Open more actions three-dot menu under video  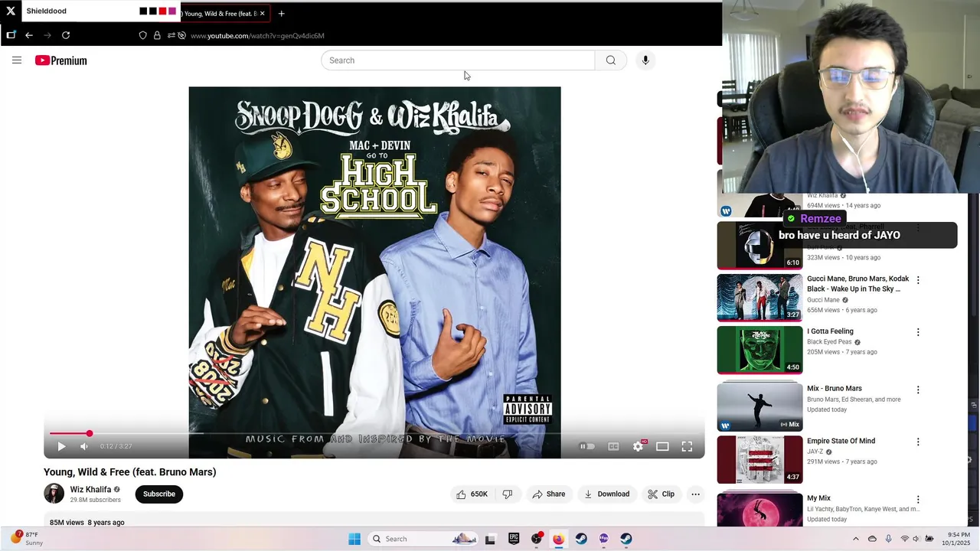(696, 494)
